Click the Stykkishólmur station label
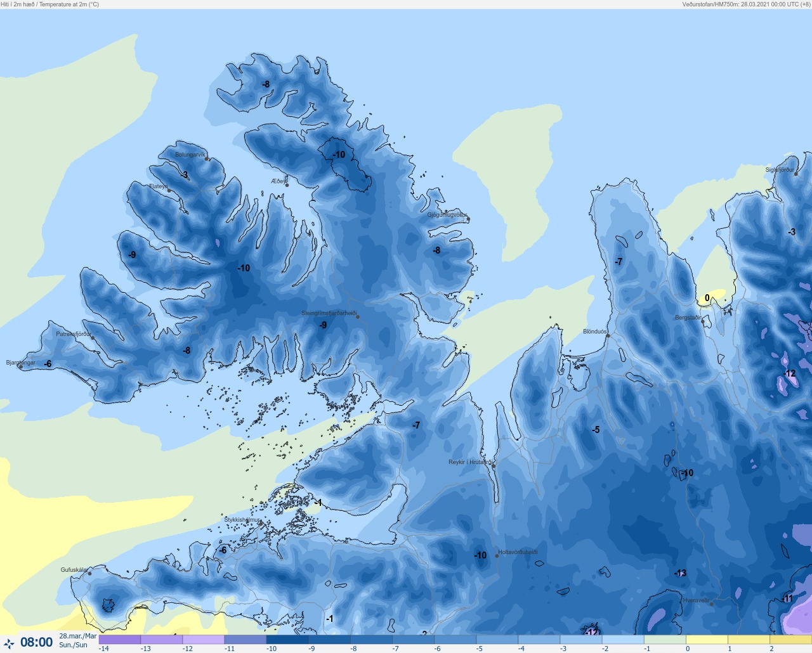 click(x=242, y=520)
